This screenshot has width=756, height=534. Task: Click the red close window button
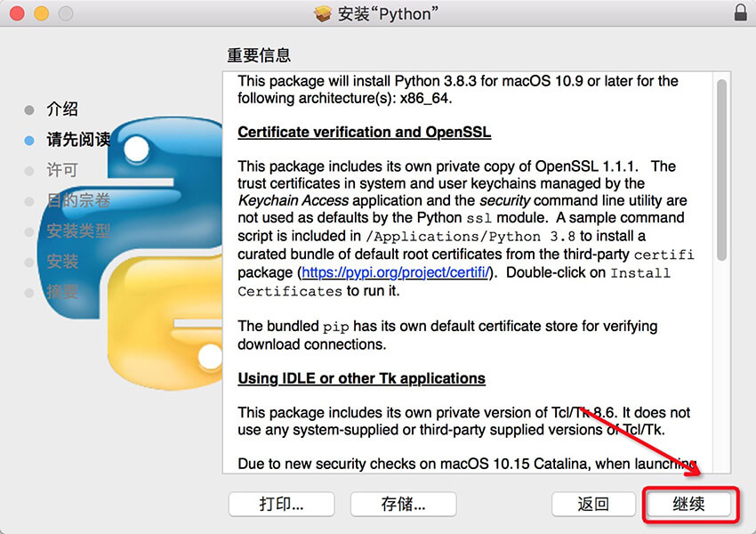17,13
